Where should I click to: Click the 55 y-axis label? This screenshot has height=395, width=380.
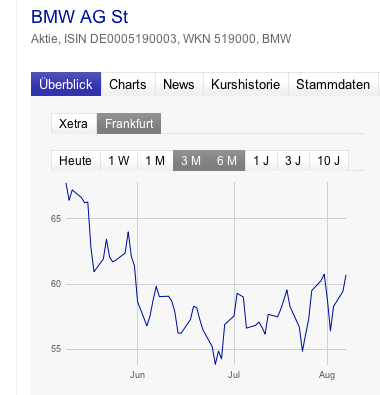click(56, 349)
